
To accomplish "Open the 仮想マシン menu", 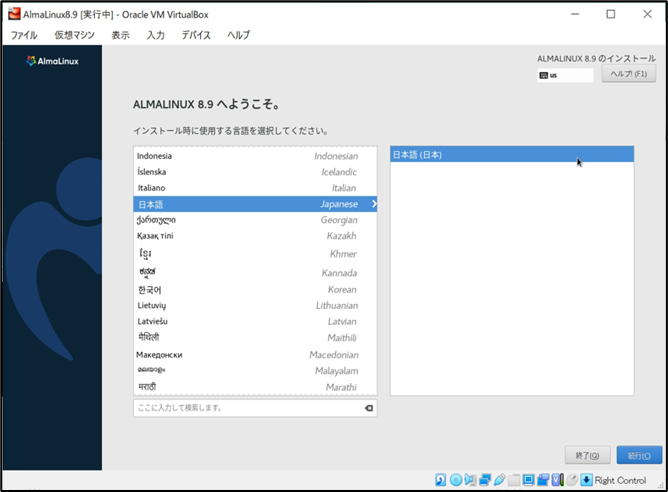I will click(x=75, y=35).
